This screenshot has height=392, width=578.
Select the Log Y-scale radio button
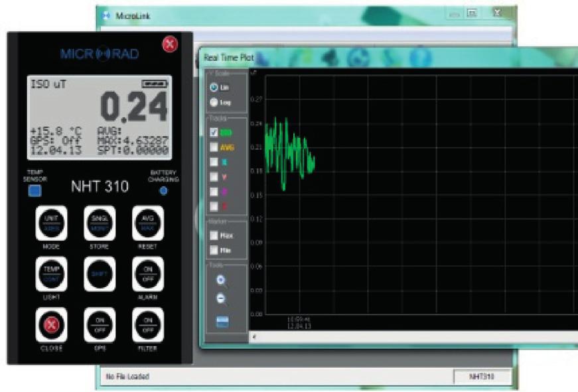[x=214, y=102]
